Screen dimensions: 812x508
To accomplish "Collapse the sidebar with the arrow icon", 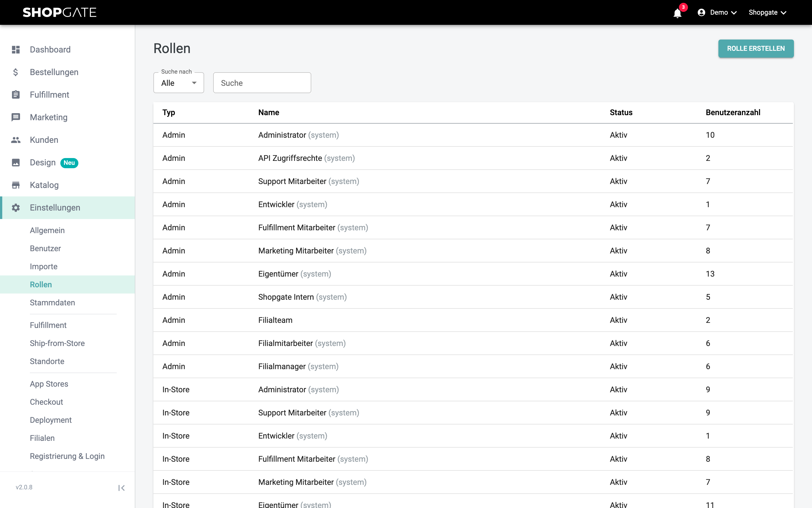I will tap(122, 488).
